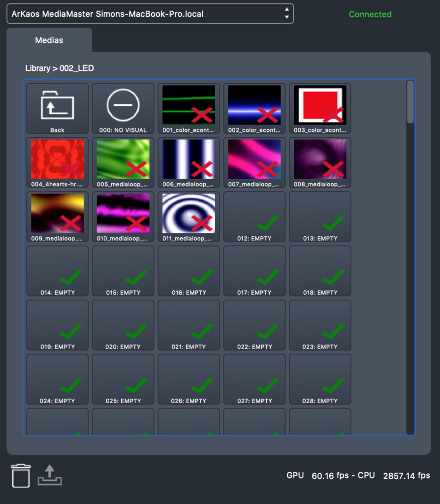440x504 pixels.
Task: Click the 014: EMPTY slot
Action: coord(57,271)
